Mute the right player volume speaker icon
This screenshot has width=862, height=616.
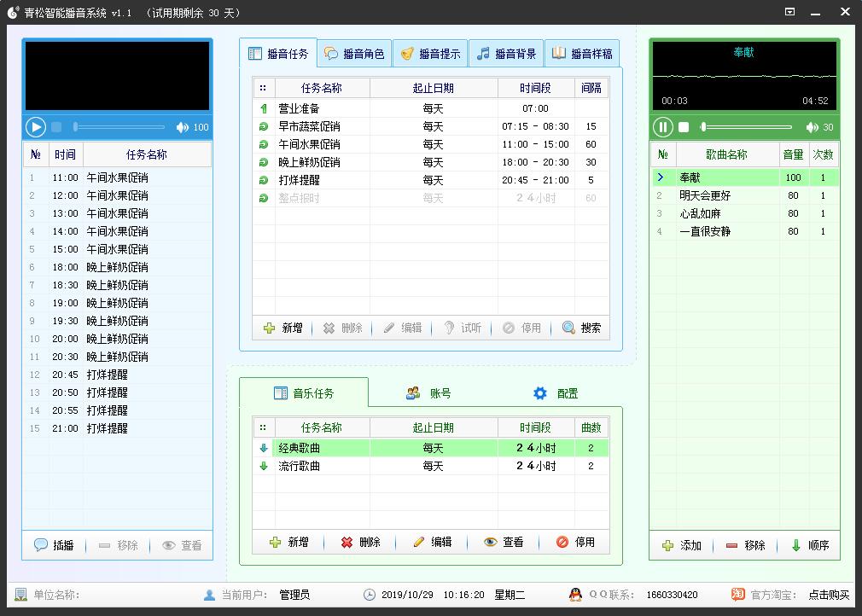[x=812, y=127]
